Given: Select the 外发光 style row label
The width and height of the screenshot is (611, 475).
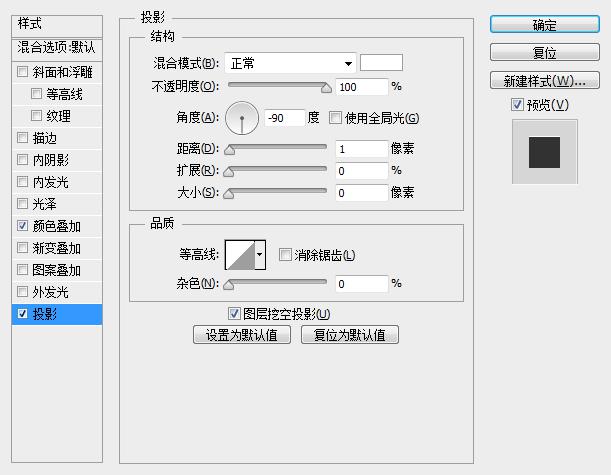Looking at the screenshot, I should [51, 292].
